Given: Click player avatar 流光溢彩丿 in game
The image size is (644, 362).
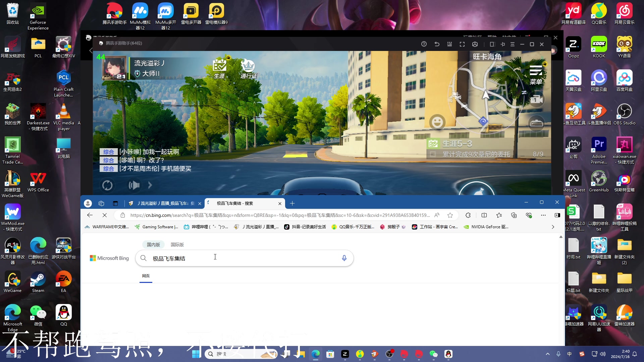Looking at the screenshot, I should pyautogui.click(x=115, y=68).
